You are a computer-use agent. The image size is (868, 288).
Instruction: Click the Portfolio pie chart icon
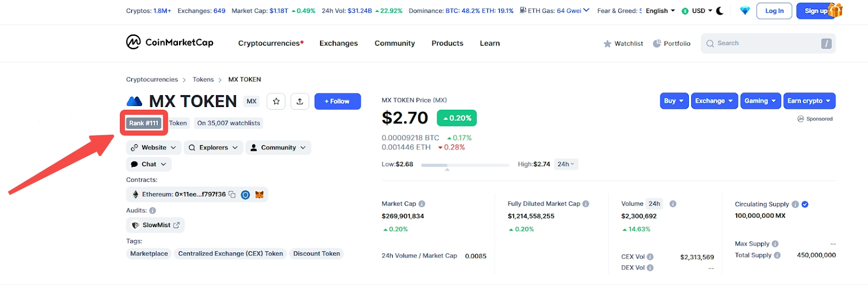pyautogui.click(x=657, y=43)
